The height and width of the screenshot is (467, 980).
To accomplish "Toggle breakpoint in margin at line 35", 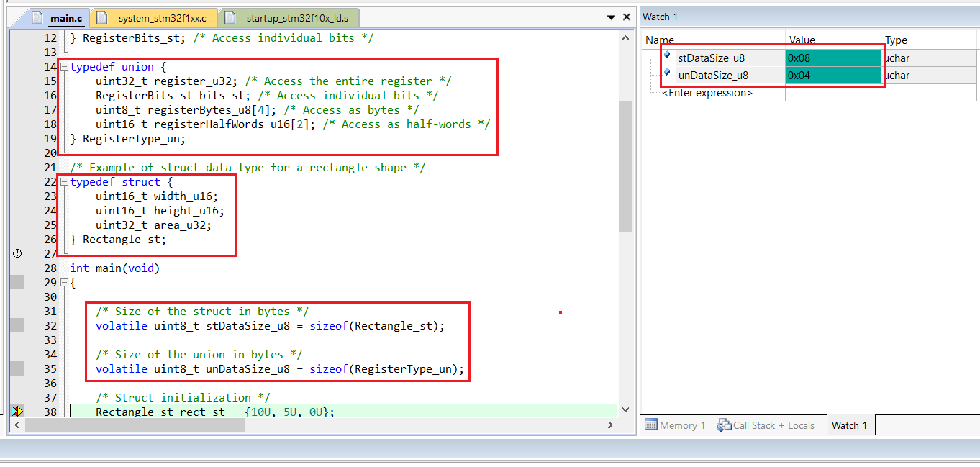I will (x=17, y=368).
